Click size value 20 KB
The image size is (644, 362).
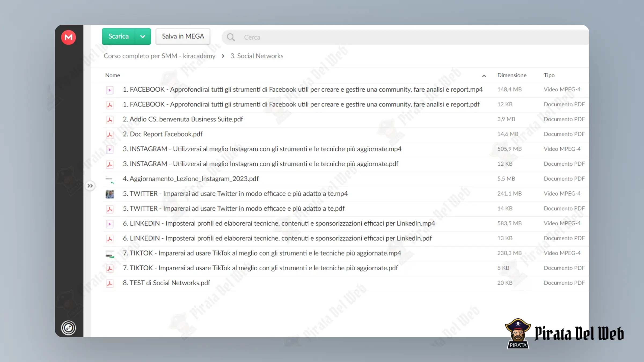pyautogui.click(x=505, y=283)
